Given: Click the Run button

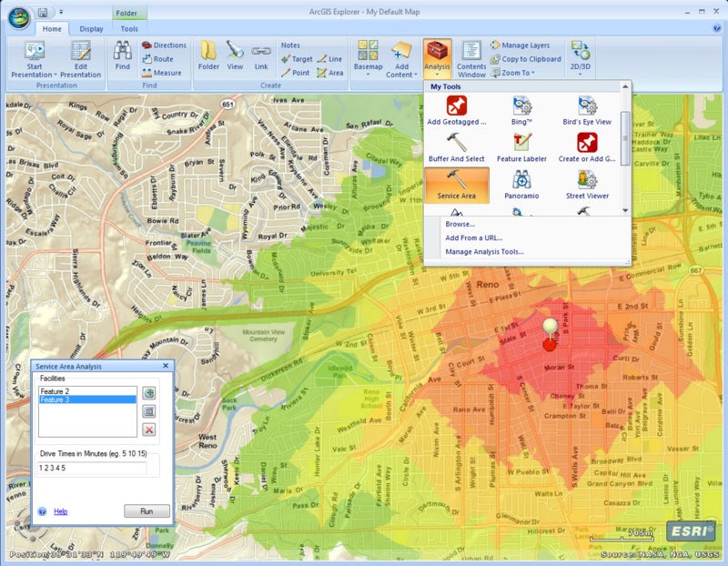Looking at the screenshot, I should tap(147, 511).
